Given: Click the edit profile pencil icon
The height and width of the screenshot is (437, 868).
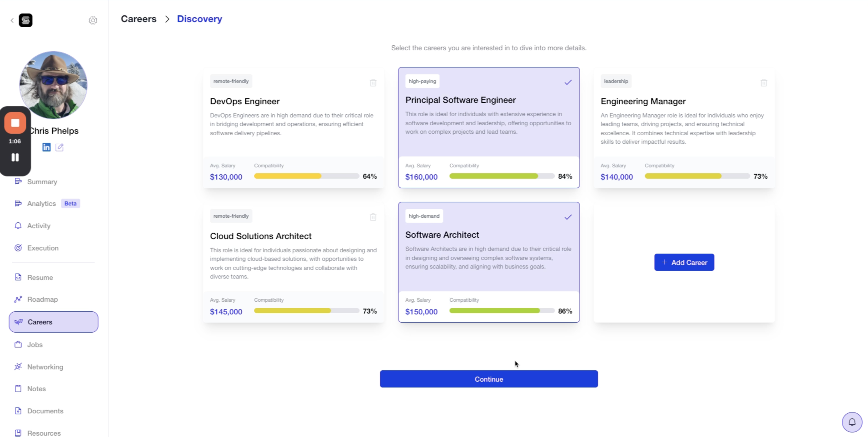Looking at the screenshot, I should [60, 147].
